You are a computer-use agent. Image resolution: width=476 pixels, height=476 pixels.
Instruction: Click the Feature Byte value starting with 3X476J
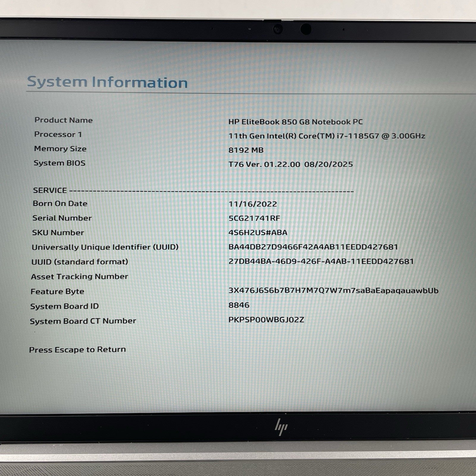333,291
